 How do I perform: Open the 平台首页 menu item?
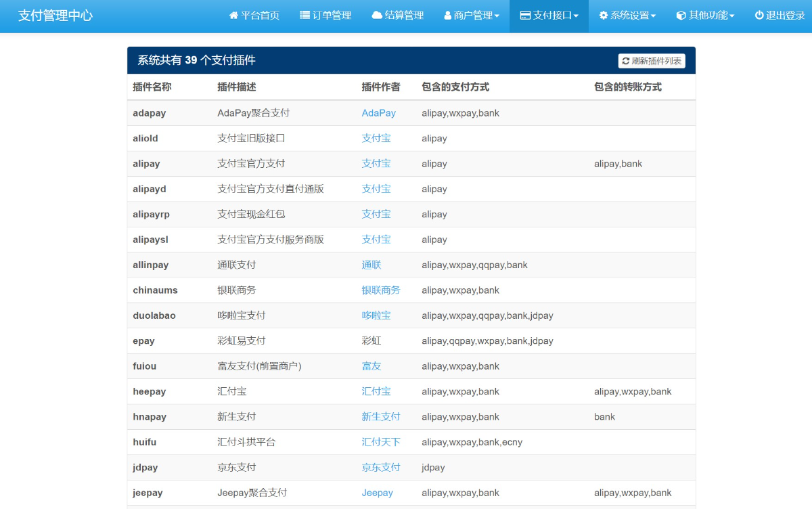[x=254, y=16]
